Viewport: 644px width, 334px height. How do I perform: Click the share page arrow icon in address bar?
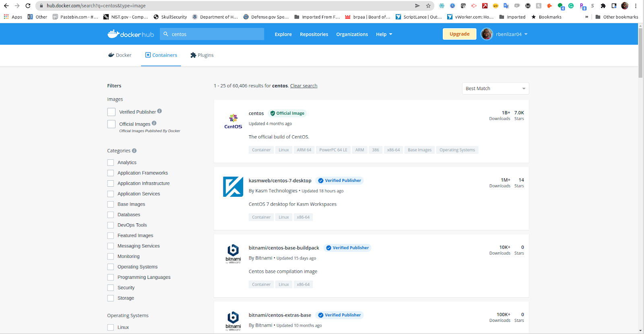click(417, 6)
